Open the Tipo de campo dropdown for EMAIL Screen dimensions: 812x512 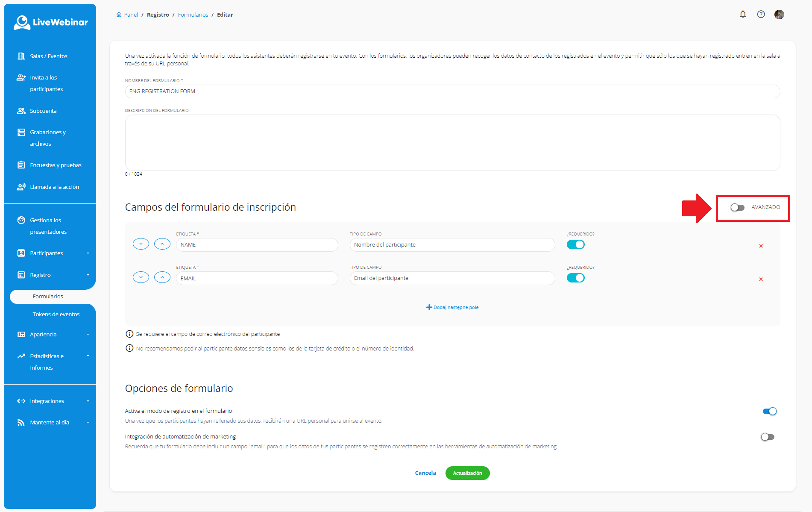452,278
